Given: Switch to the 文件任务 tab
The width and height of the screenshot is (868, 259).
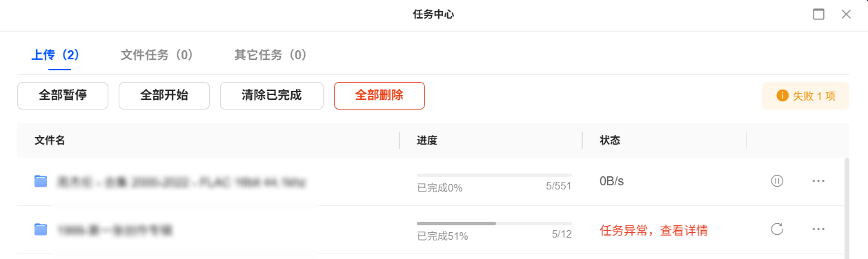Looking at the screenshot, I should point(157,55).
